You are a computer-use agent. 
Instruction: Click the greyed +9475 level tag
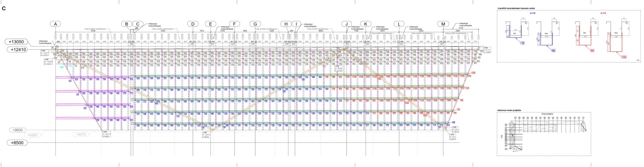click(x=81, y=135)
